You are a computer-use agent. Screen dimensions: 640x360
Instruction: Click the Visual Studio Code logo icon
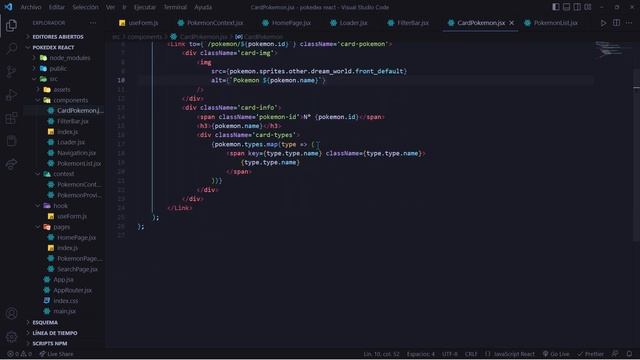click(x=8, y=7)
